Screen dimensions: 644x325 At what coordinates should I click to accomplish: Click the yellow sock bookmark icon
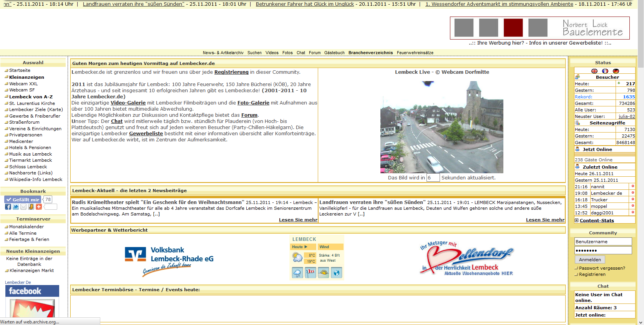31,207
